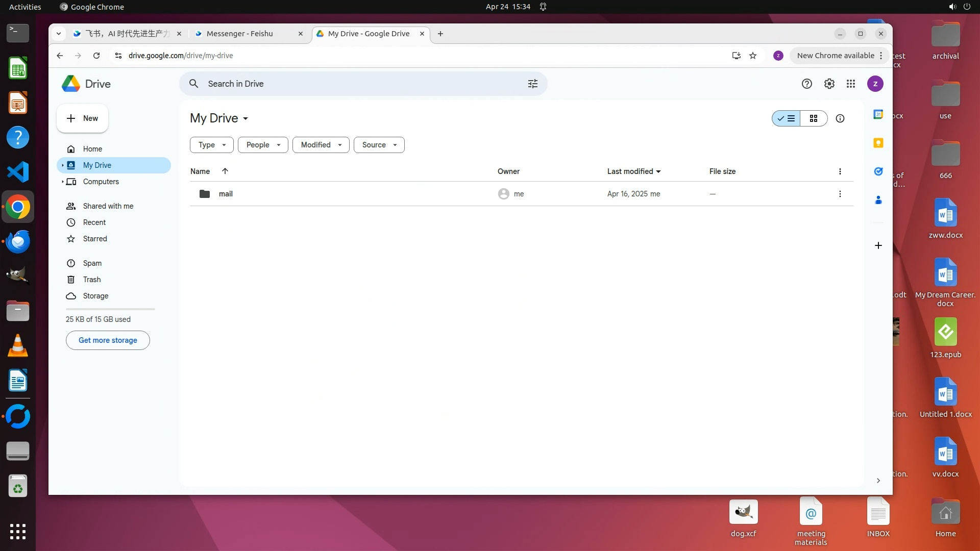Viewport: 980px width, 551px height.
Task: Open Google Calendar side panel
Action: 878,114
